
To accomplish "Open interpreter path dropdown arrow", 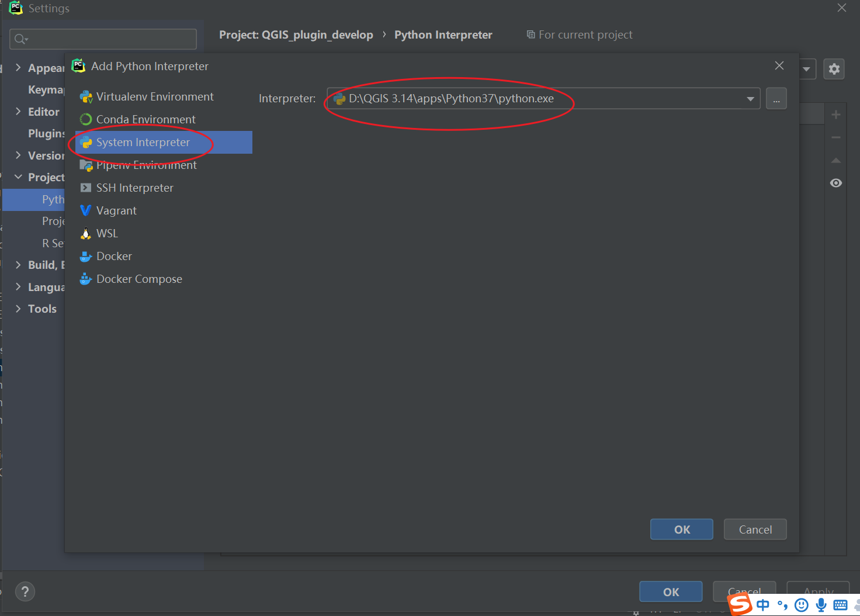I will pyautogui.click(x=750, y=99).
